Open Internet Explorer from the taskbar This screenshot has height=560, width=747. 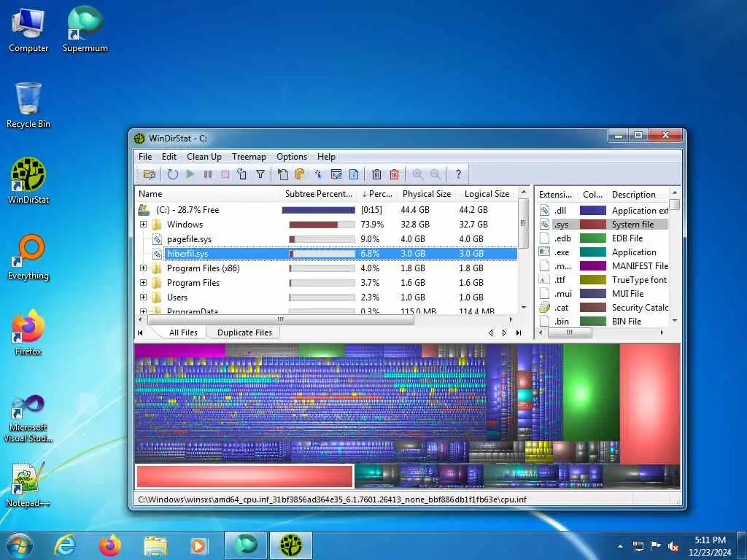(x=65, y=545)
